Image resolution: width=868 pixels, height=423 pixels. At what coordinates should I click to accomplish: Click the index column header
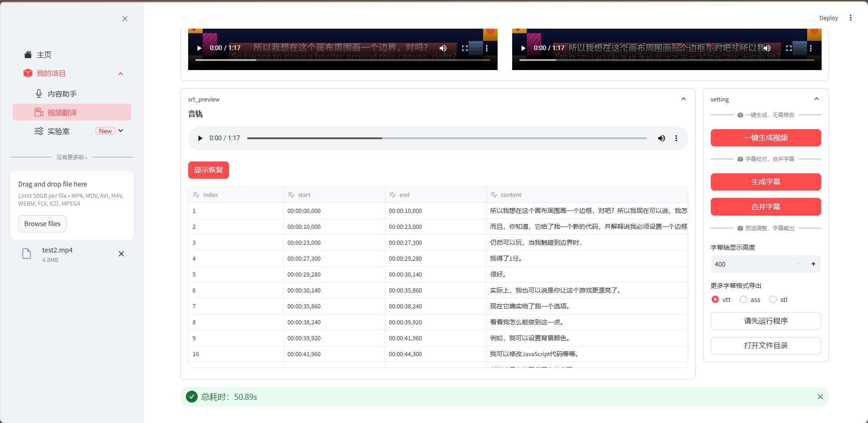(236, 195)
